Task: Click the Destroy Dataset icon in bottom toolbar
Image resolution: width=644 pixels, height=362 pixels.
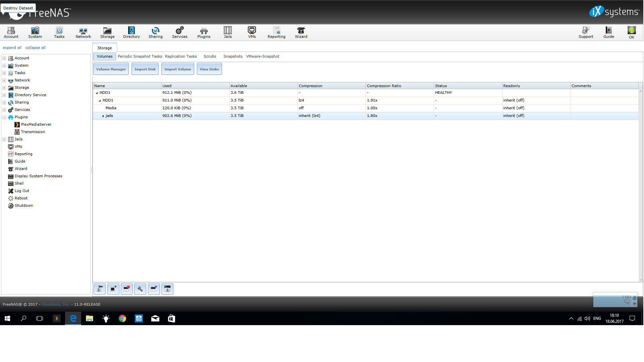Action: tap(126, 289)
